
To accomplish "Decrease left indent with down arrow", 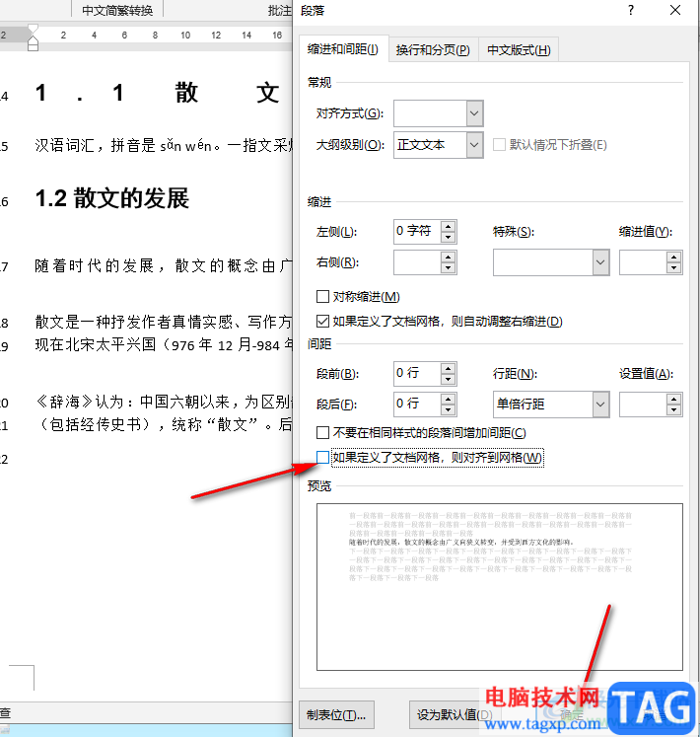I will (449, 237).
